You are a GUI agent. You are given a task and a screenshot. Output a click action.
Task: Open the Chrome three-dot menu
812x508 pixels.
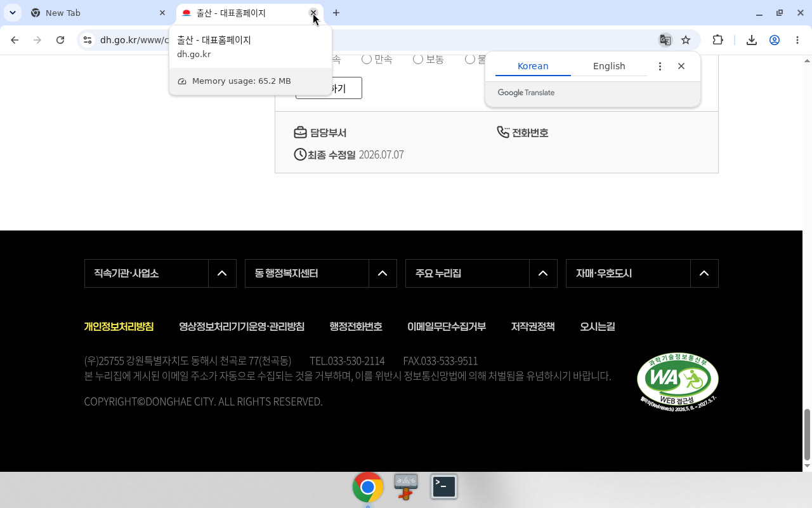click(797, 40)
